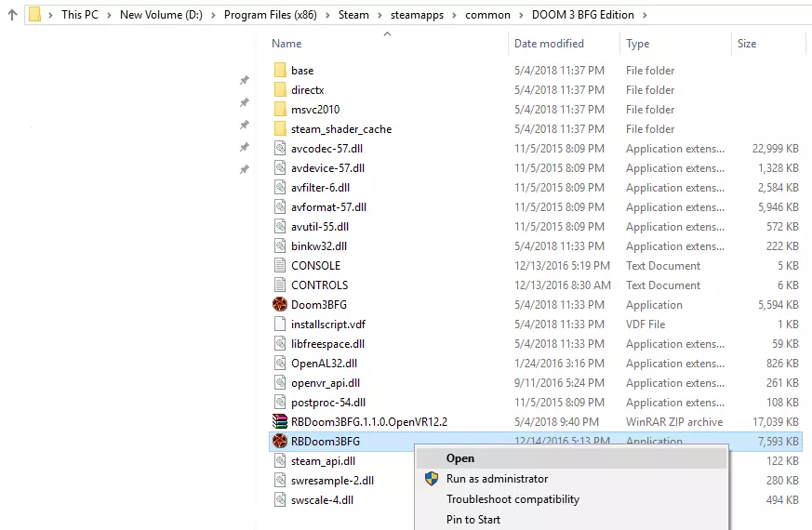Select the folder name steam_shader_cache
The image size is (812, 530).
(x=341, y=129)
